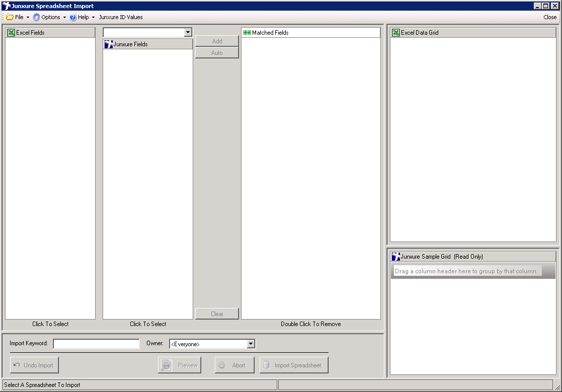Click the Abort hand icon
Screen dimensions: 562x392
tap(221, 365)
